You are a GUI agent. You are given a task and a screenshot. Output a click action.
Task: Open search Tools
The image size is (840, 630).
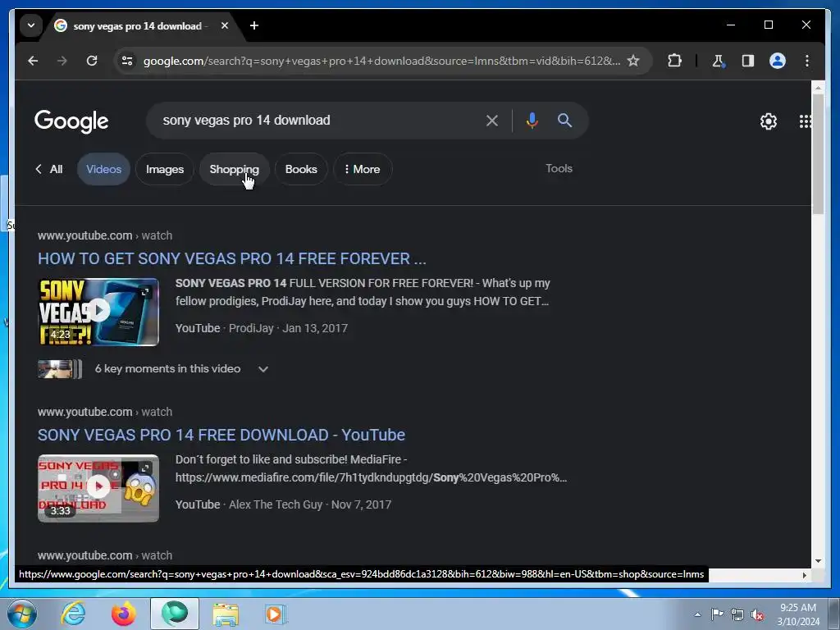[x=559, y=168]
